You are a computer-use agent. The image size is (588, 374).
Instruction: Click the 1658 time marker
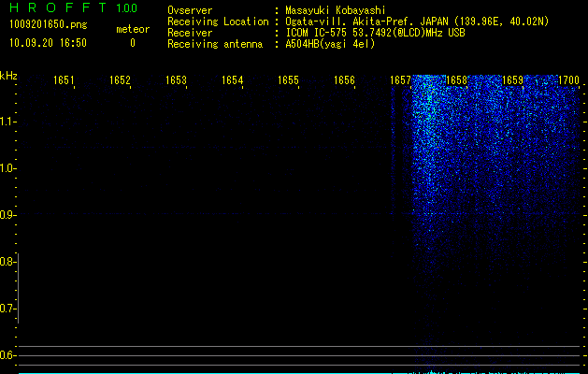(x=456, y=80)
